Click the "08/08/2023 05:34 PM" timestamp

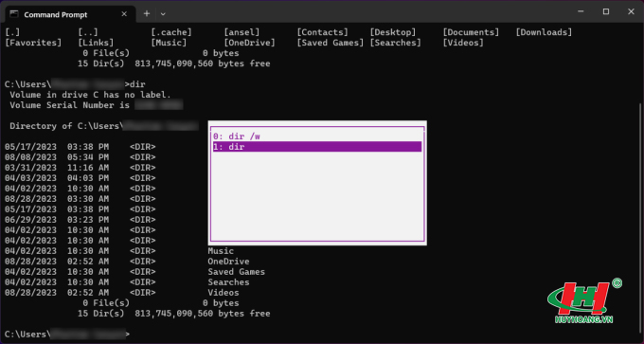click(x=57, y=157)
